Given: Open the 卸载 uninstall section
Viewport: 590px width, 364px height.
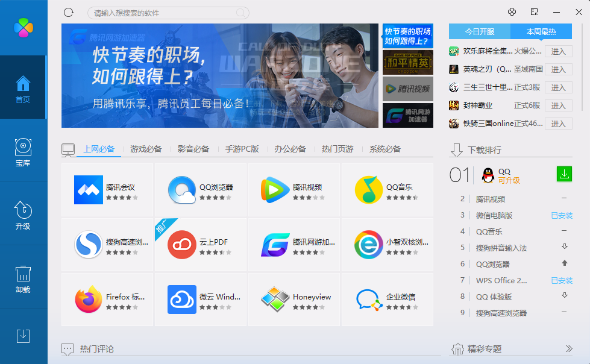Looking at the screenshot, I should [x=23, y=278].
